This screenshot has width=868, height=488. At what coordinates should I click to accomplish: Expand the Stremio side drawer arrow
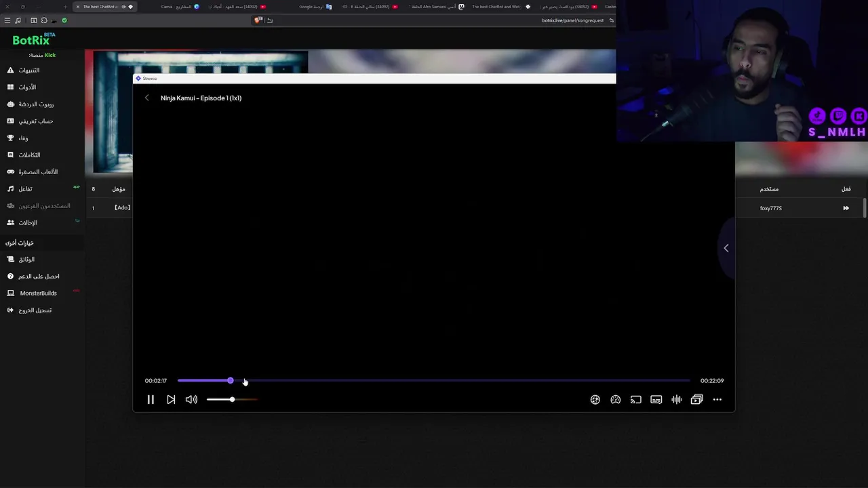(x=726, y=248)
